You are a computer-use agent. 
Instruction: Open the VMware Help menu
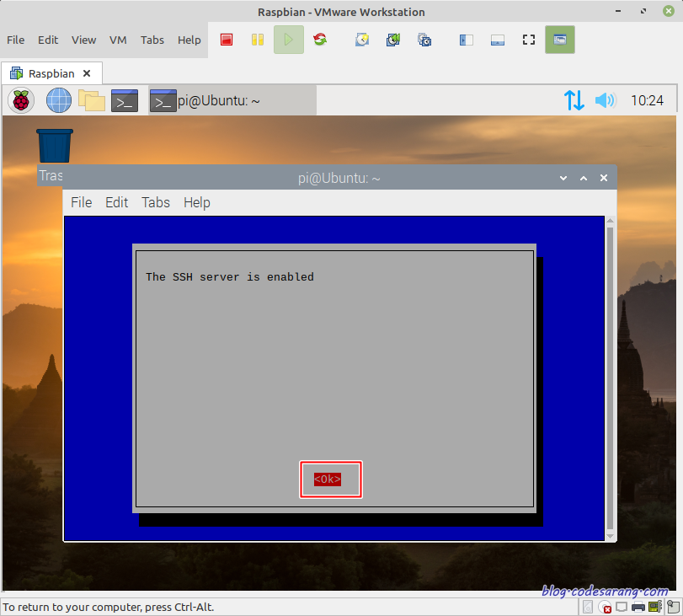coord(189,40)
